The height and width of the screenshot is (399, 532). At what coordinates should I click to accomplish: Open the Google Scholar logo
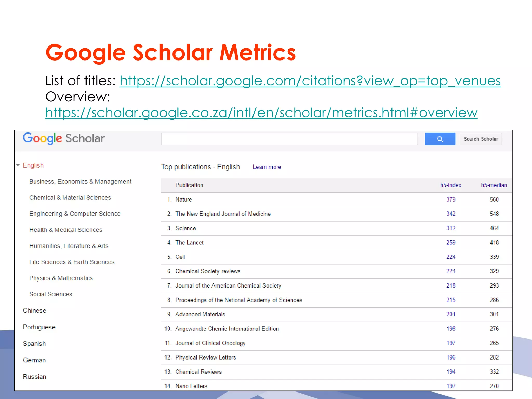(x=64, y=138)
